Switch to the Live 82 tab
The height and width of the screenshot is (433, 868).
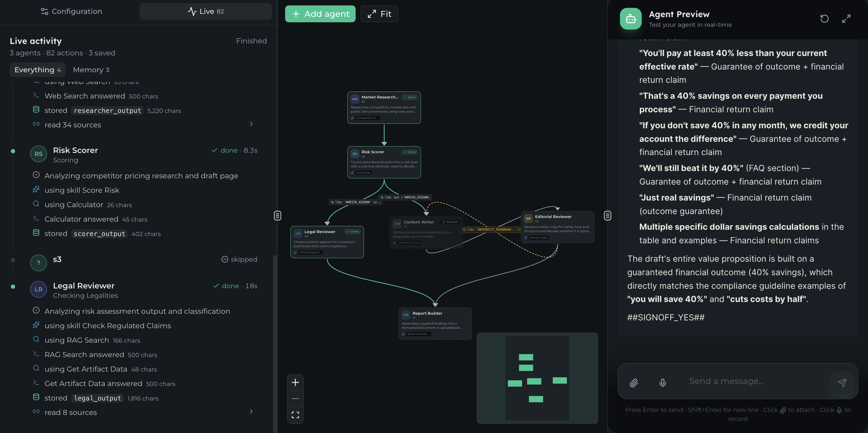tap(206, 11)
